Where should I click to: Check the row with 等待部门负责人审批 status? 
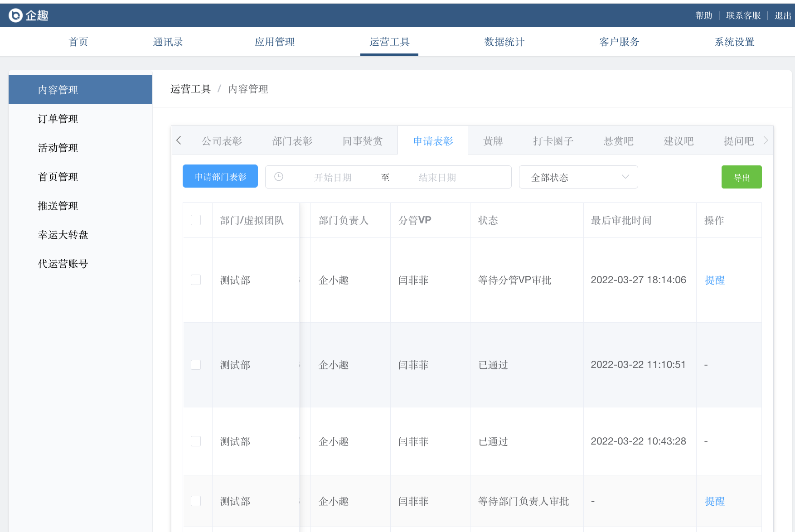(196, 501)
